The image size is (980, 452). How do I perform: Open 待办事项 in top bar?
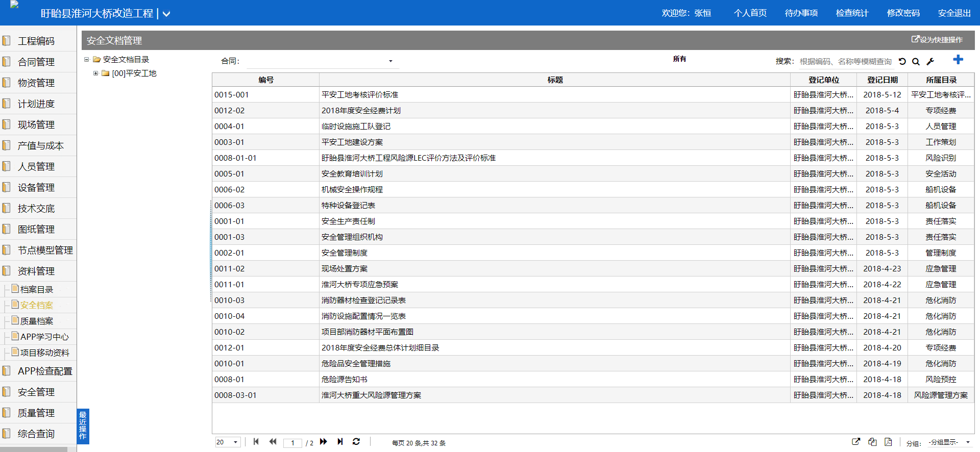[x=801, y=13]
